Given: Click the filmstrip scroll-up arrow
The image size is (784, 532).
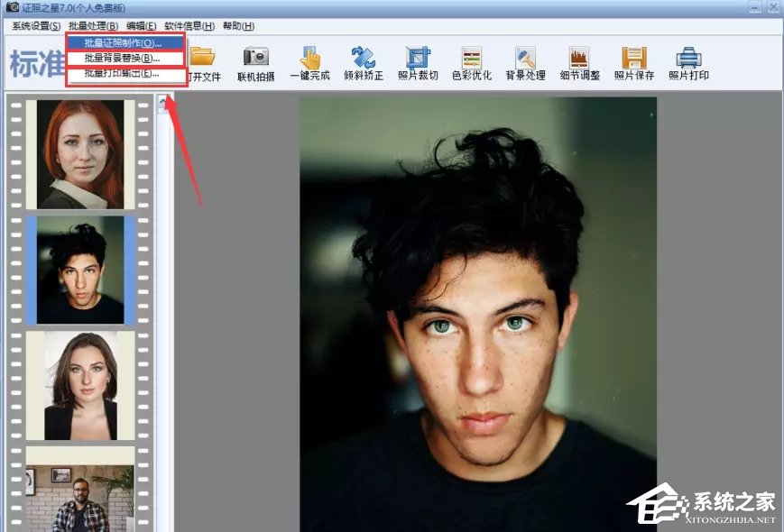Looking at the screenshot, I should (x=163, y=100).
